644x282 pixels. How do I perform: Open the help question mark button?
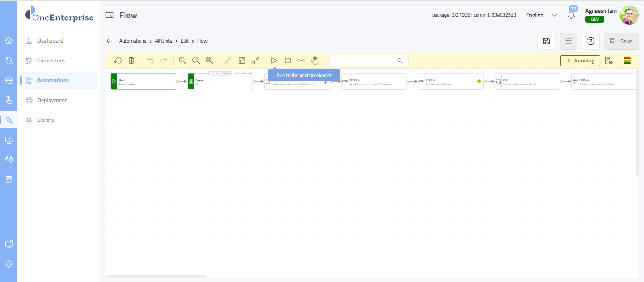point(590,41)
